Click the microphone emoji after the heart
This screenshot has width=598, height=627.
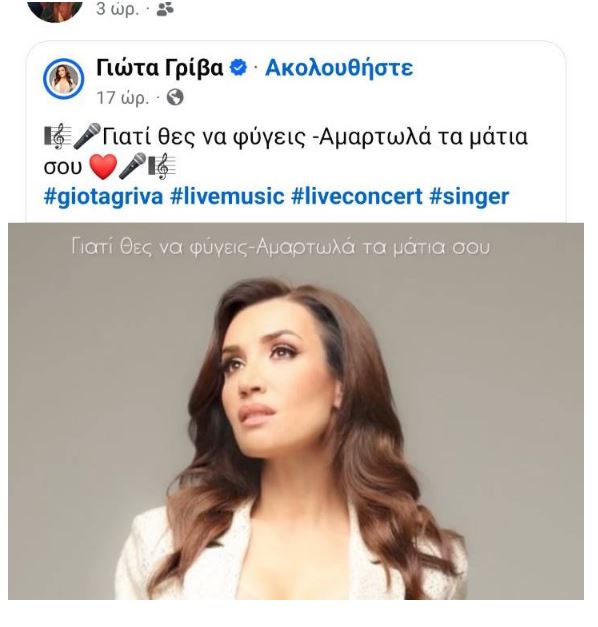tap(133, 166)
